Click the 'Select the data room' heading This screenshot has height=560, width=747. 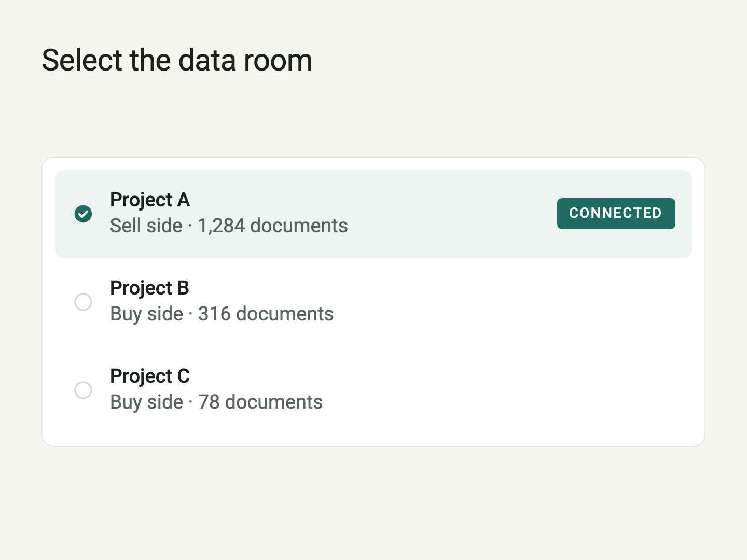177,60
